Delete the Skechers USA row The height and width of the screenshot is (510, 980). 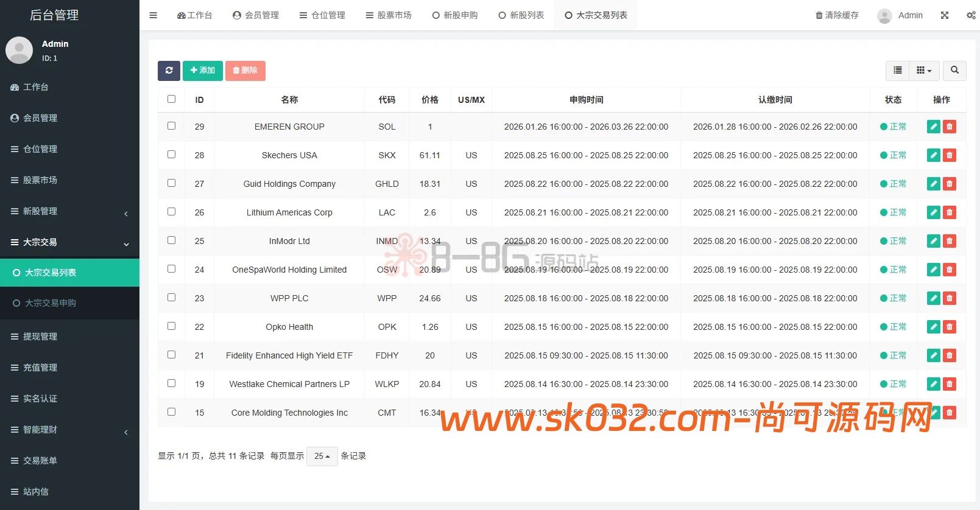pyautogui.click(x=950, y=155)
